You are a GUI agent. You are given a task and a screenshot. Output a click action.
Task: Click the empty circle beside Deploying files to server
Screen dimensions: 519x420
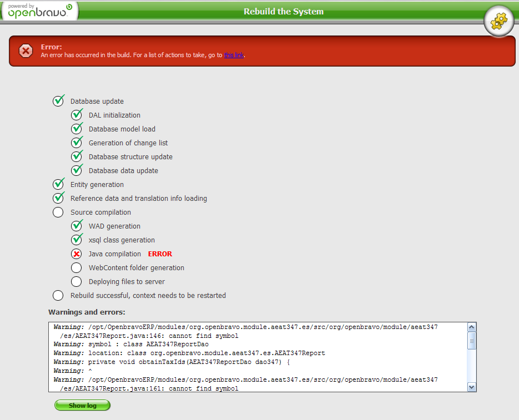tap(76, 282)
